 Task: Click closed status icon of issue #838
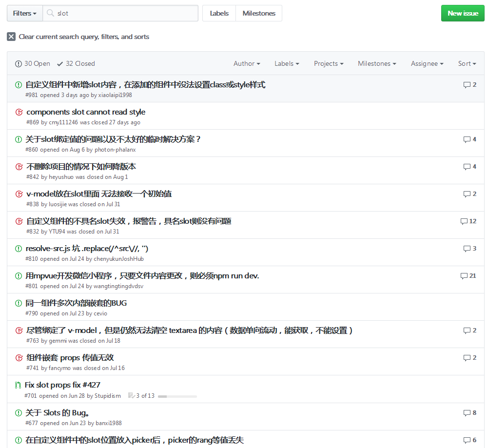pos(19,194)
